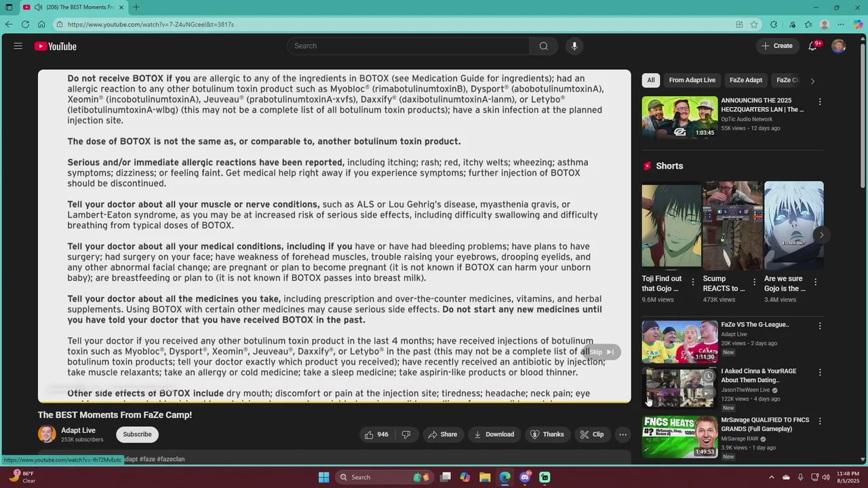This screenshot has width=868, height=488.
Task: Skip the advertisement
Action: tap(601, 352)
